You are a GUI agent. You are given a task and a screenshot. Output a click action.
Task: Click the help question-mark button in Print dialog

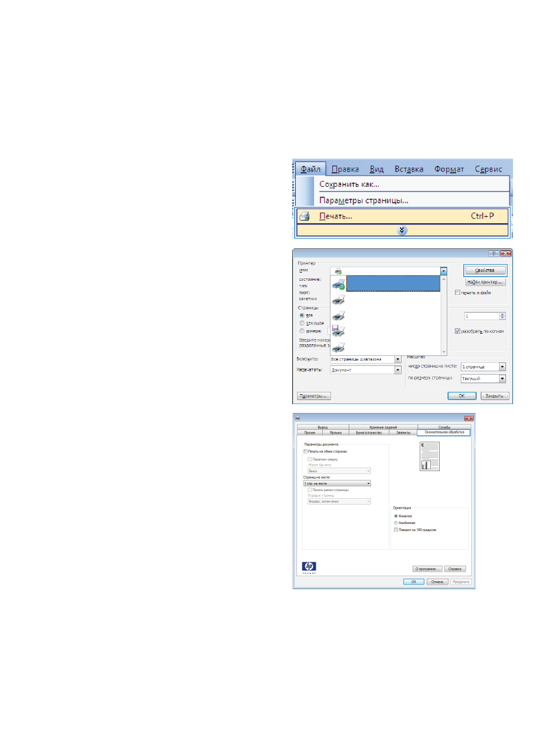click(x=494, y=253)
